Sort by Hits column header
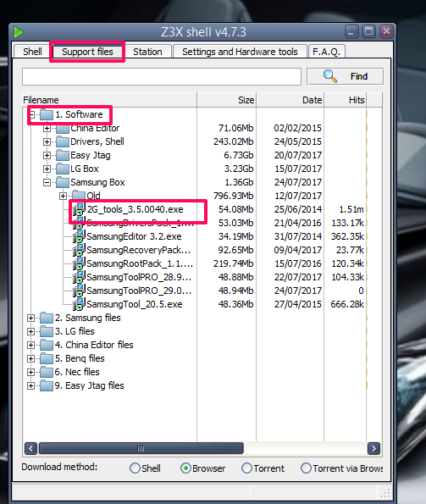 345,100
